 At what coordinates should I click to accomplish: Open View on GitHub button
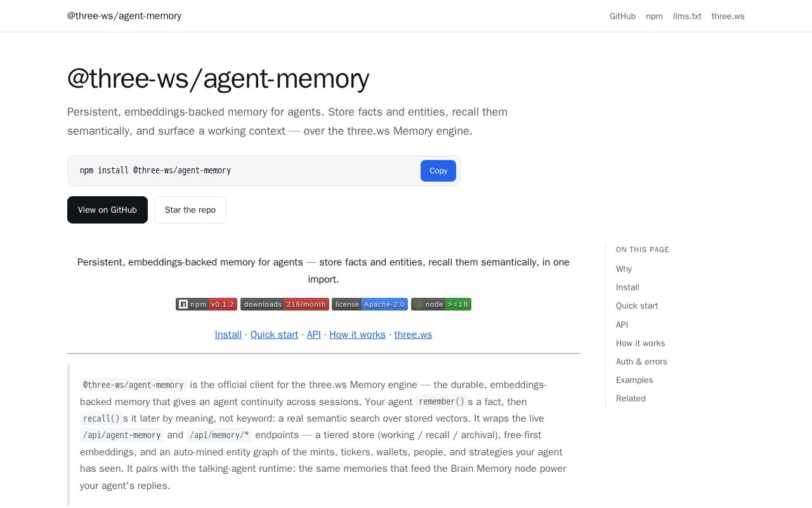point(107,210)
